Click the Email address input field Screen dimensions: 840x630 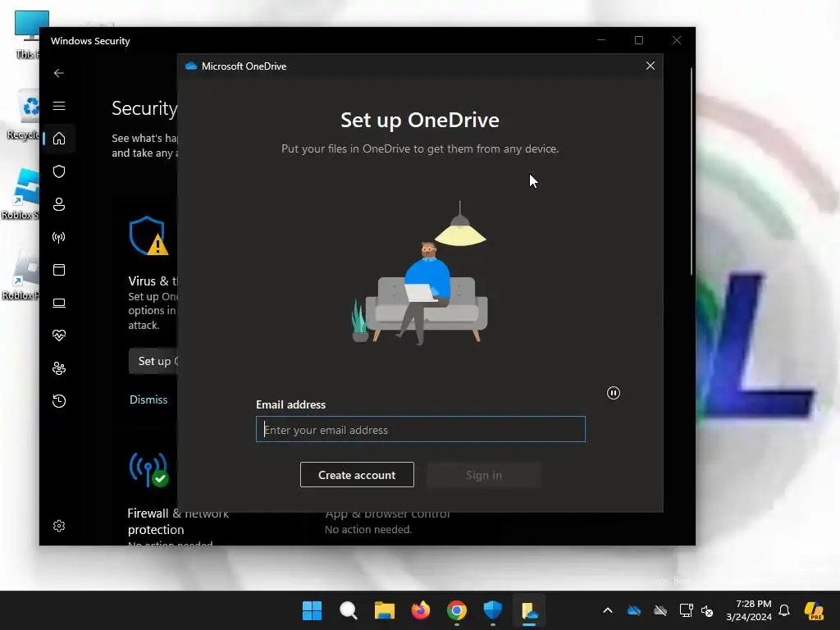coord(421,429)
